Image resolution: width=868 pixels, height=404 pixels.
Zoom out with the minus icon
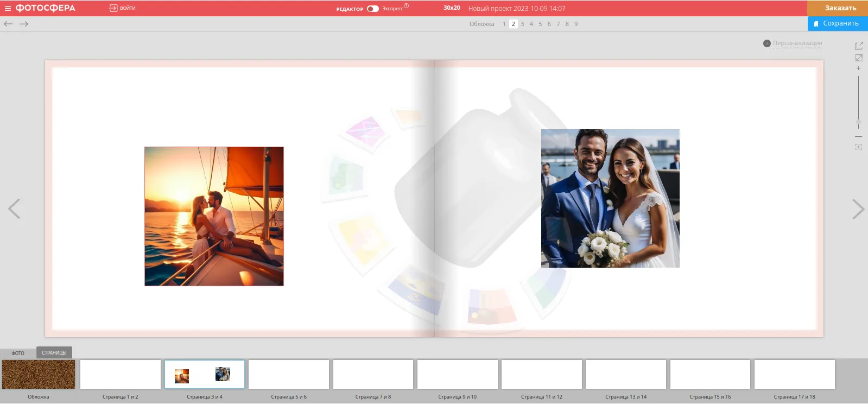click(858, 136)
